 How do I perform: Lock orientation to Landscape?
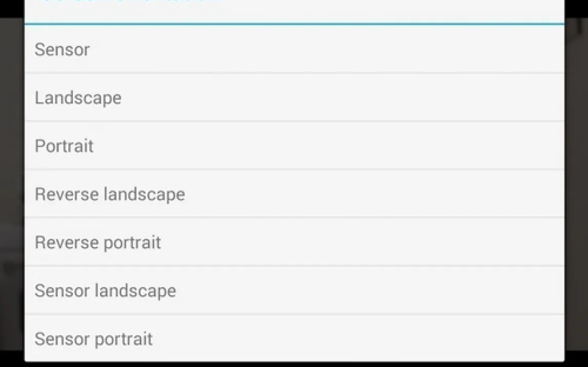point(294,97)
